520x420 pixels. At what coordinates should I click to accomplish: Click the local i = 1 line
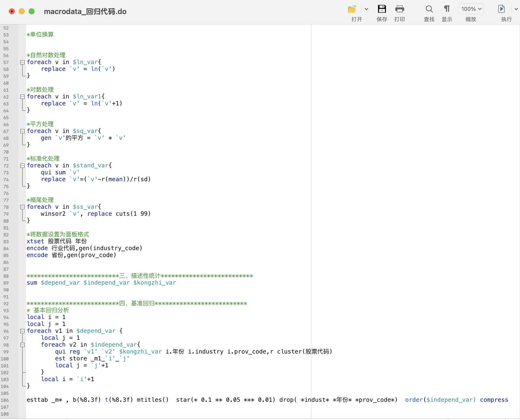point(46,317)
